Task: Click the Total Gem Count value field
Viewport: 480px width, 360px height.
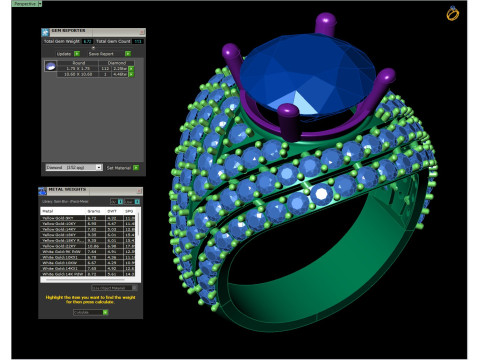Action: point(137,41)
